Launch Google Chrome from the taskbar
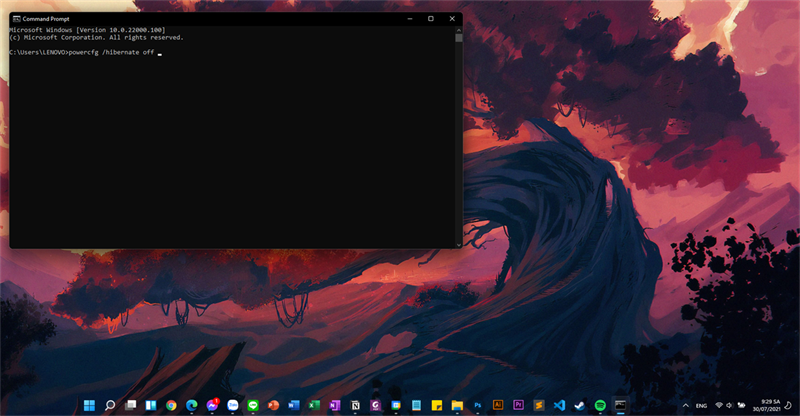This screenshot has height=416, width=800. pos(171,405)
